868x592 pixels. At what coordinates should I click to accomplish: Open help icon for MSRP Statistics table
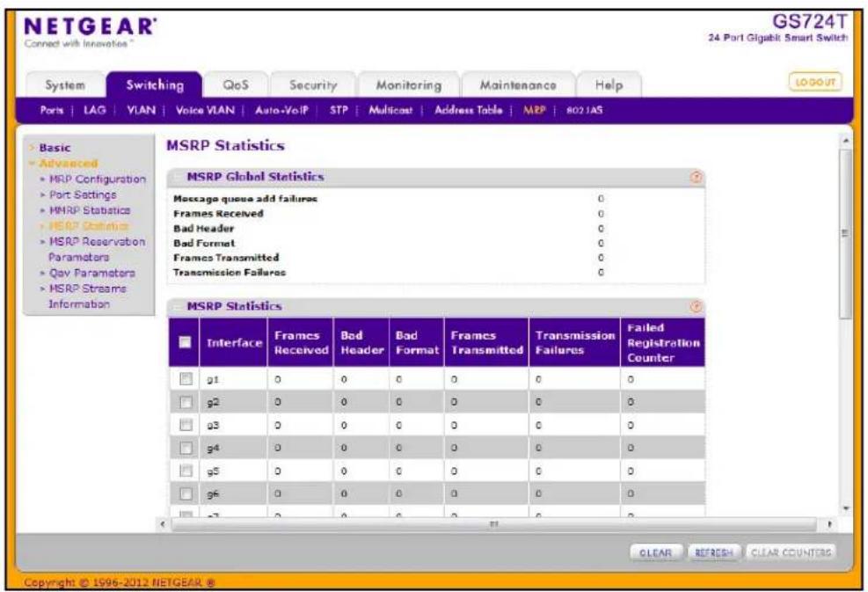tap(696, 306)
